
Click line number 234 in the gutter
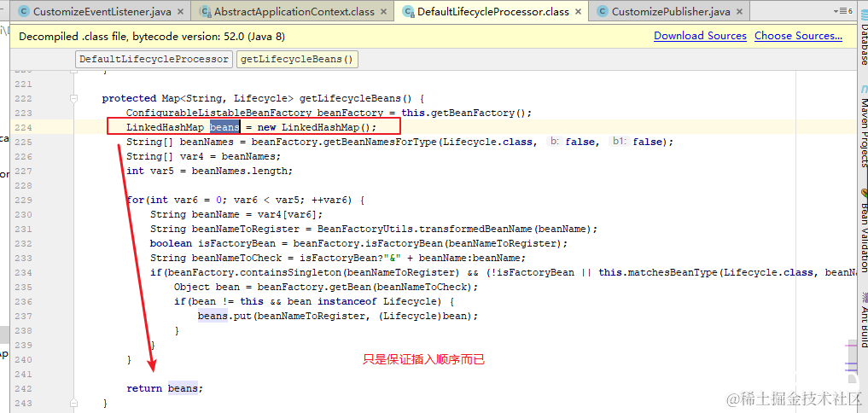click(23, 272)
